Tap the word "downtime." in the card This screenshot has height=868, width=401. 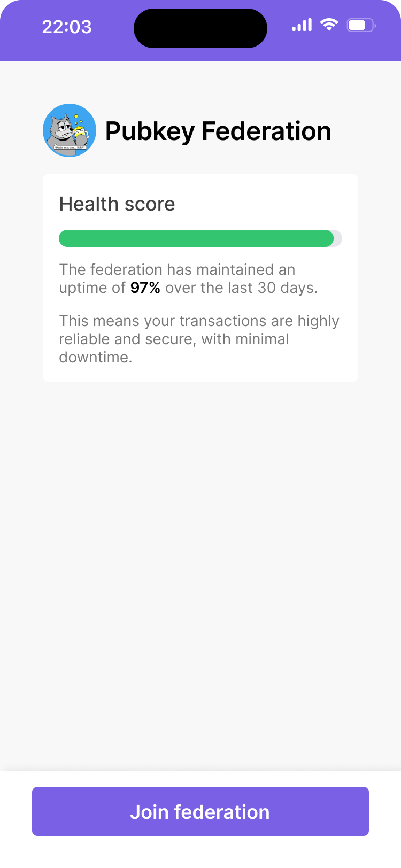click(95, 358)
